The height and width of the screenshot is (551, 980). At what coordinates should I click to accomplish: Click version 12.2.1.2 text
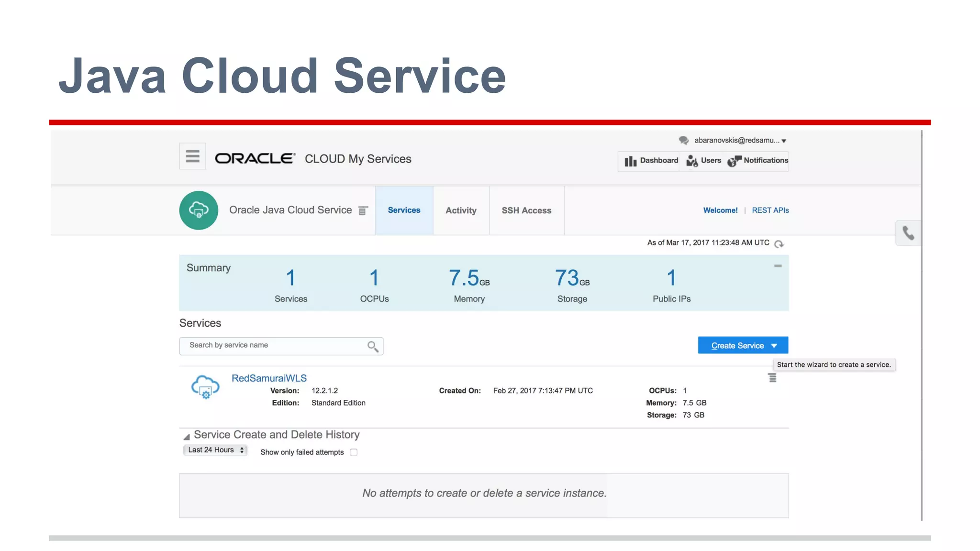(324, 391)
